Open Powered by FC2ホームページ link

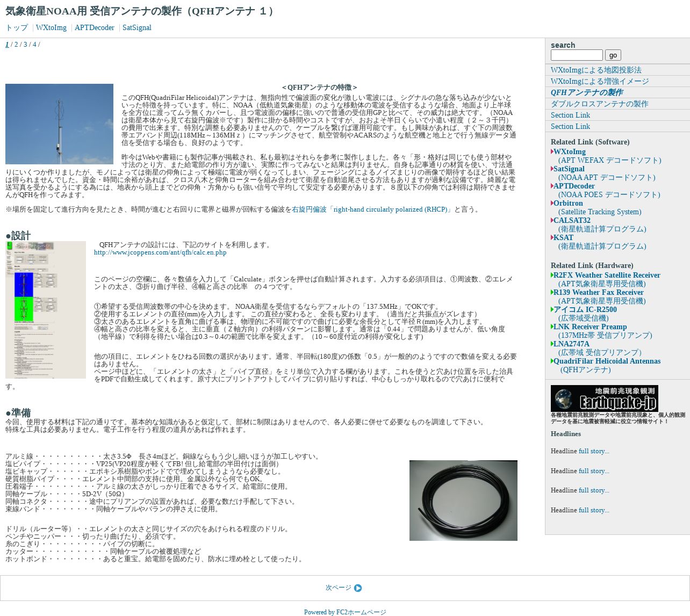345,612
